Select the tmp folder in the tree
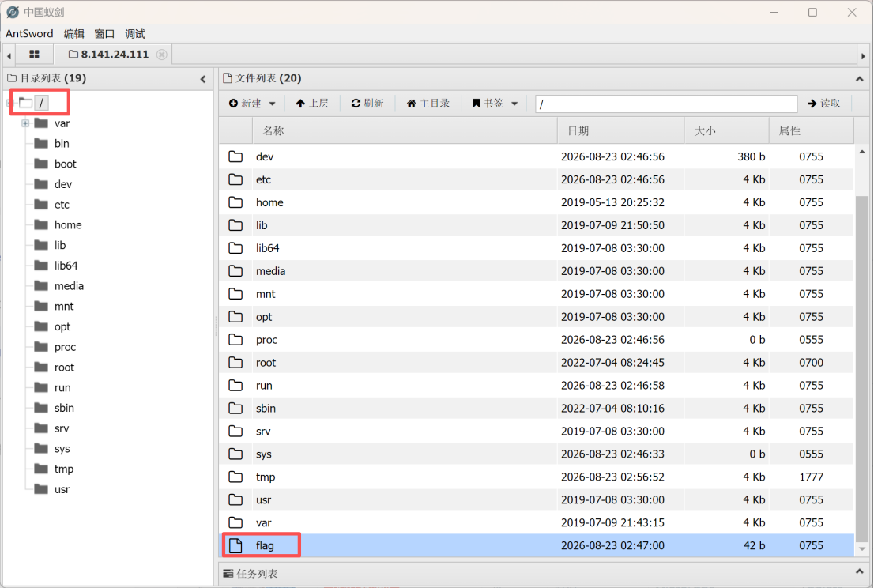The image size is (874, 588). click(63, 469)
